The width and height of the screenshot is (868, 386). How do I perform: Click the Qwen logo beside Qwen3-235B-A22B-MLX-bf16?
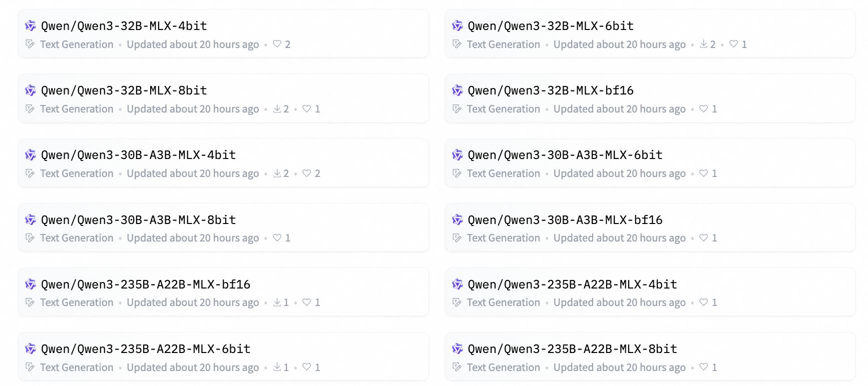click(x=30, y=284)
